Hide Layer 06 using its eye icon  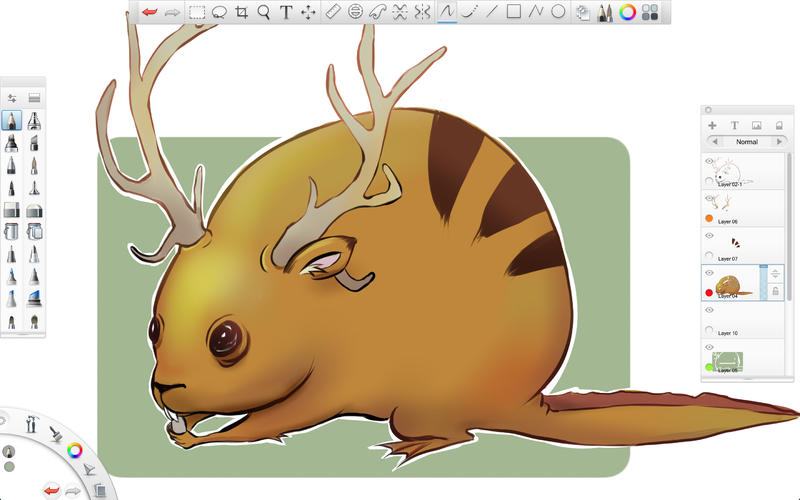pyautogui.click(x=710, y=198)
